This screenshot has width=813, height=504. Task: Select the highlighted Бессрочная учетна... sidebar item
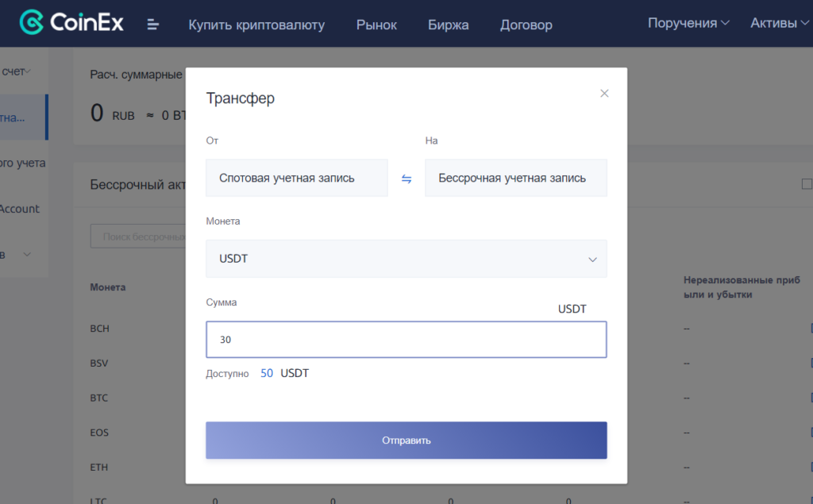[x=14, y=116]
